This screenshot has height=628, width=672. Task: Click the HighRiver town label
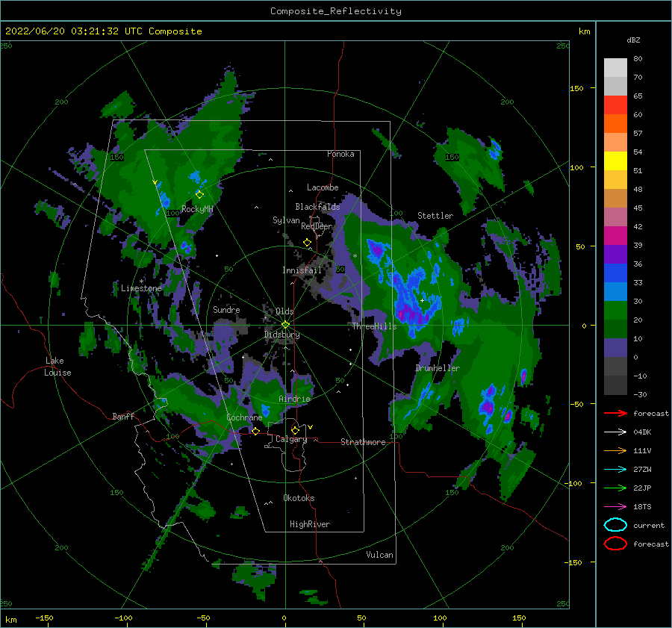pyautogui.click(x=310, y=524)
